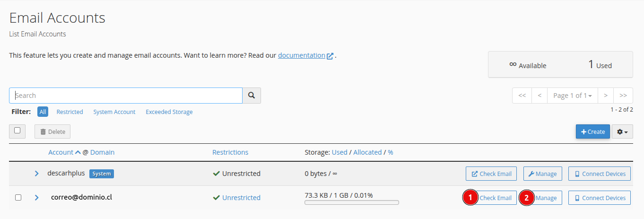
Task: Click the trash Delete button
Action: tap(52, 131)
